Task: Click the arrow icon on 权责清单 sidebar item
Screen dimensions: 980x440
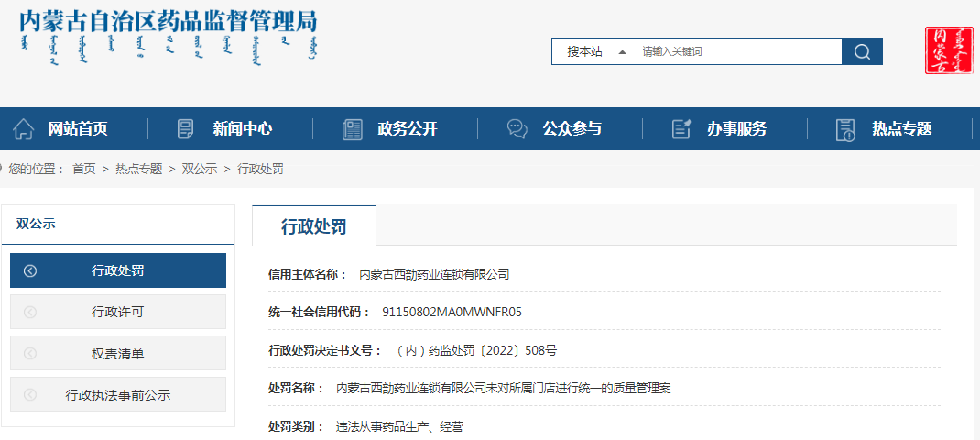Action: (30, 354)
